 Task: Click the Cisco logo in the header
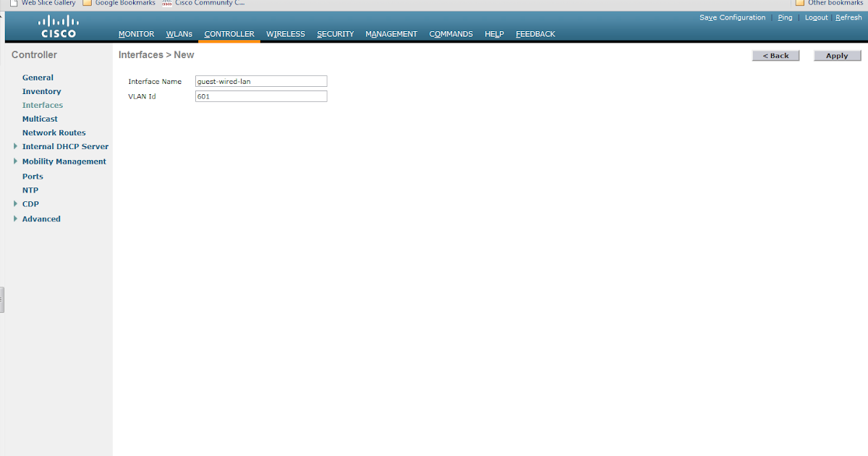pos(58,25)
